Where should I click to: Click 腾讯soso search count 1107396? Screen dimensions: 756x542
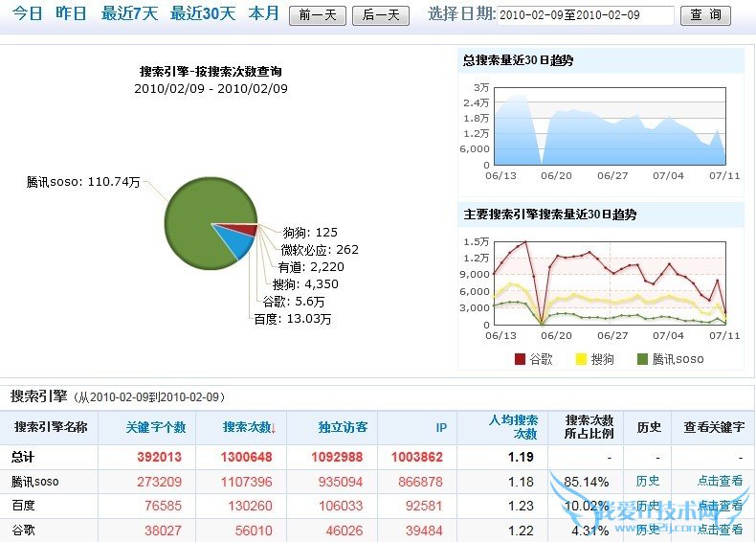246,482
